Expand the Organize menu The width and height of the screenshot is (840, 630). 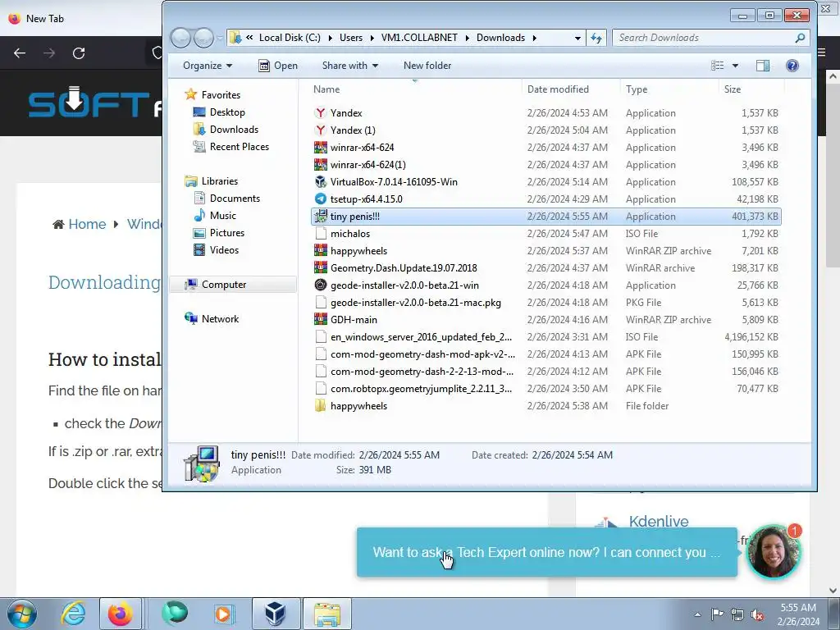tap(208, 66)
